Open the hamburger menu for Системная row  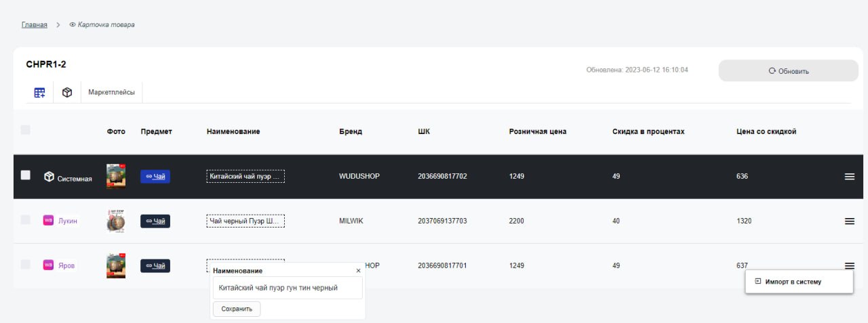point(849,177)
